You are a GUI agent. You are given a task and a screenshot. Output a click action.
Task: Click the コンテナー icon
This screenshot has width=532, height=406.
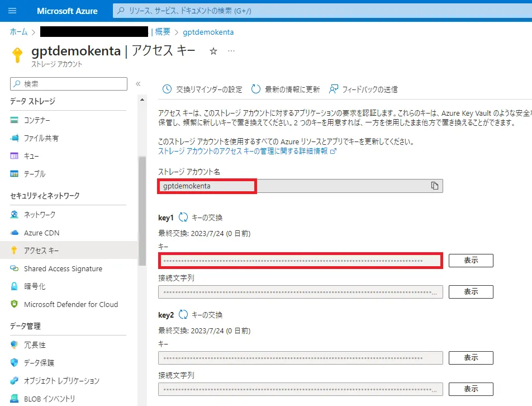point(15,120)
